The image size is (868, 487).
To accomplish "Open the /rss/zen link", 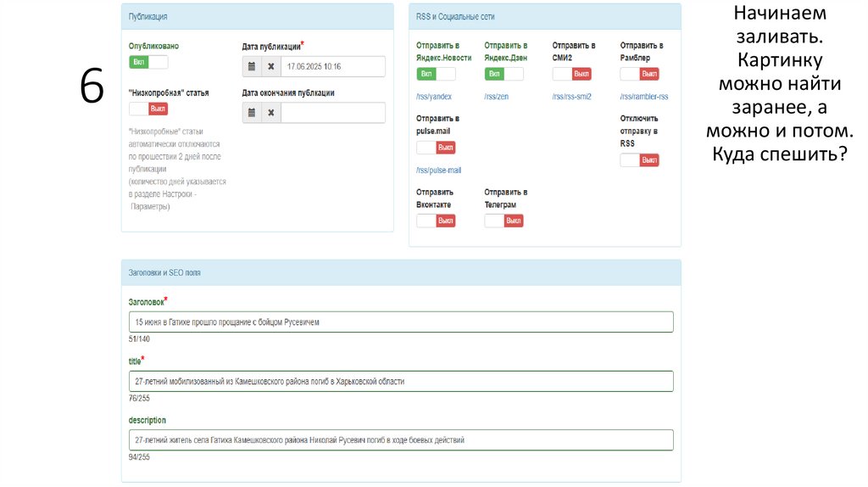I will click(496, 97).
